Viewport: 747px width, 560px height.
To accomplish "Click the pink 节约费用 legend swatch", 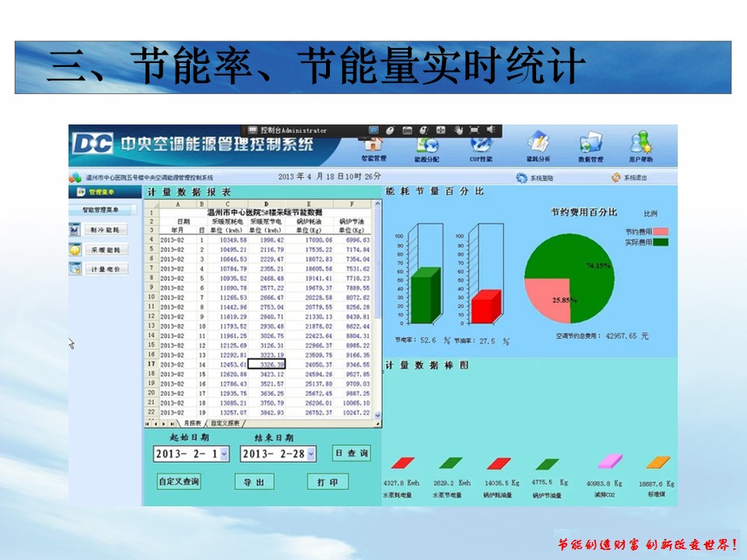I will click(661, 232).
